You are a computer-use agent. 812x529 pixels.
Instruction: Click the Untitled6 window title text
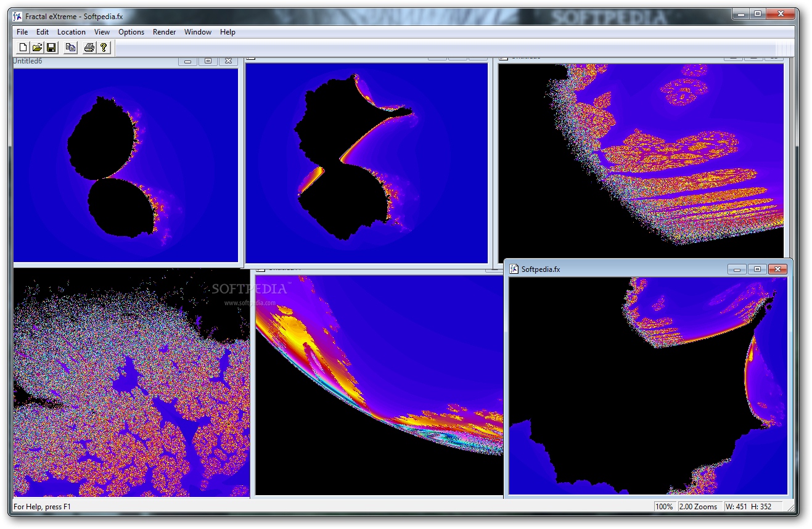tap(28, 61)
